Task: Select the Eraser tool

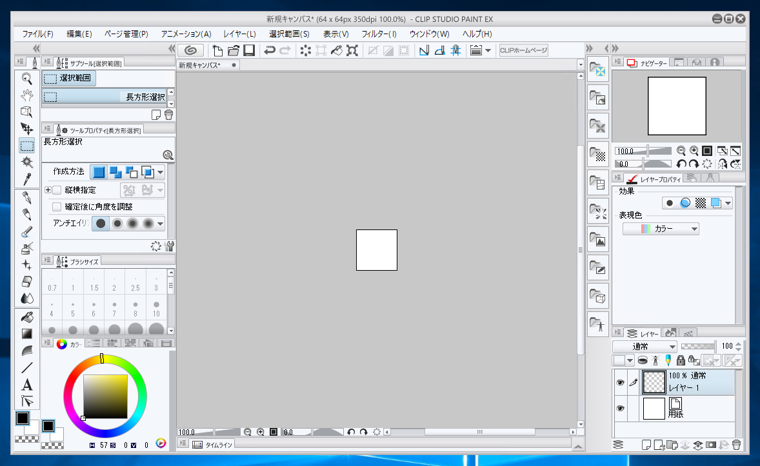Action: coord(27,282)
